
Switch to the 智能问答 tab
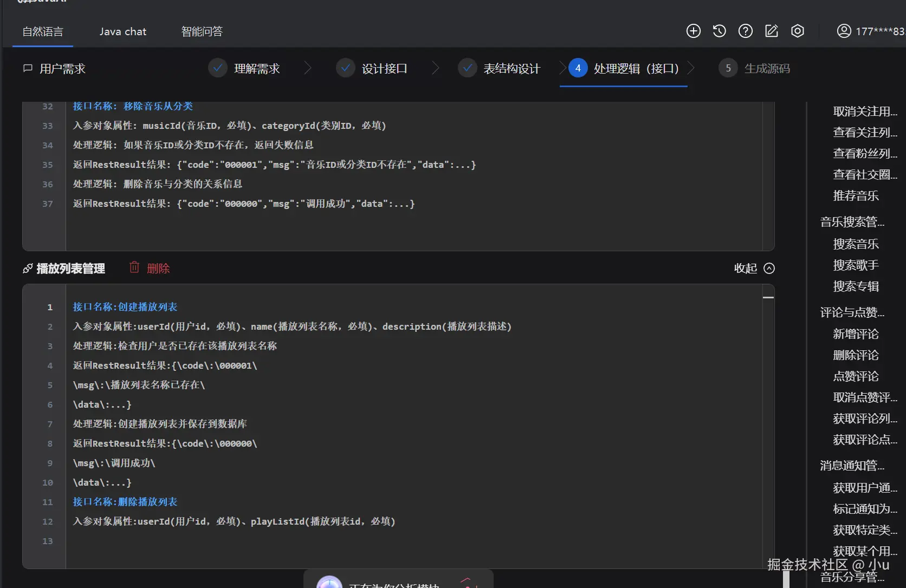click(x=202, y=31)
